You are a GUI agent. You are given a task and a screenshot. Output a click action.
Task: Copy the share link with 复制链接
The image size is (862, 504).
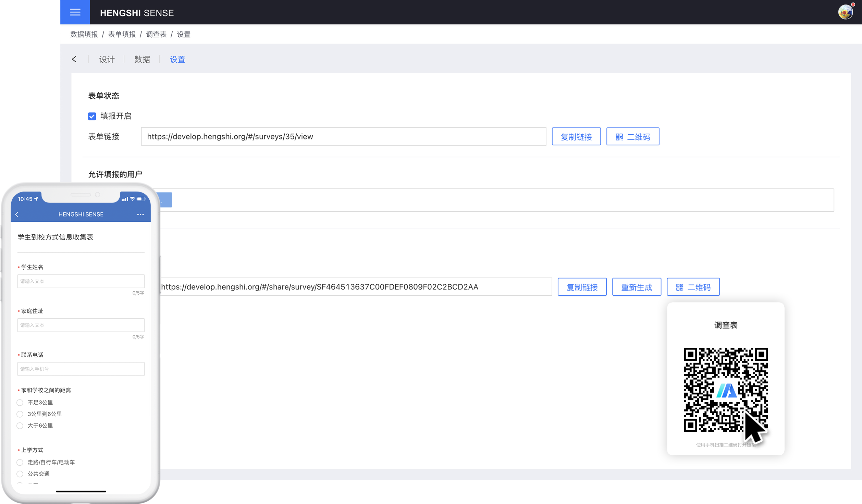tap(582, 286)
